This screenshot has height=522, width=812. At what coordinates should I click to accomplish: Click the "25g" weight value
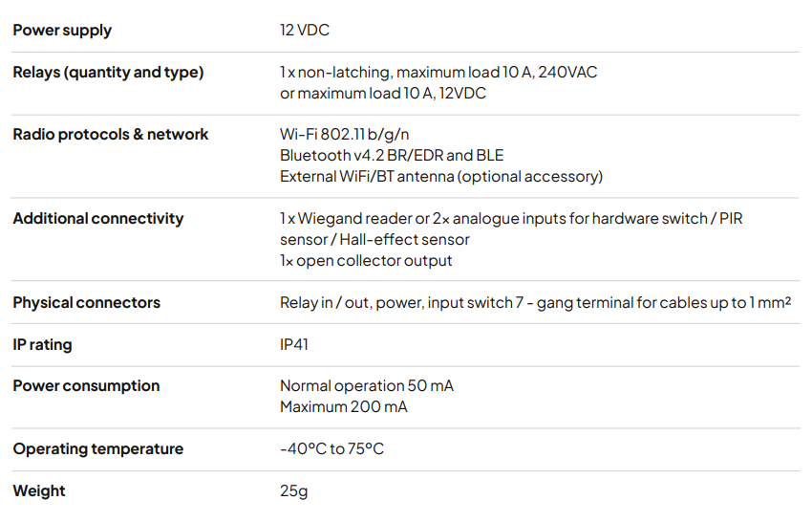(x=293, y=491)
